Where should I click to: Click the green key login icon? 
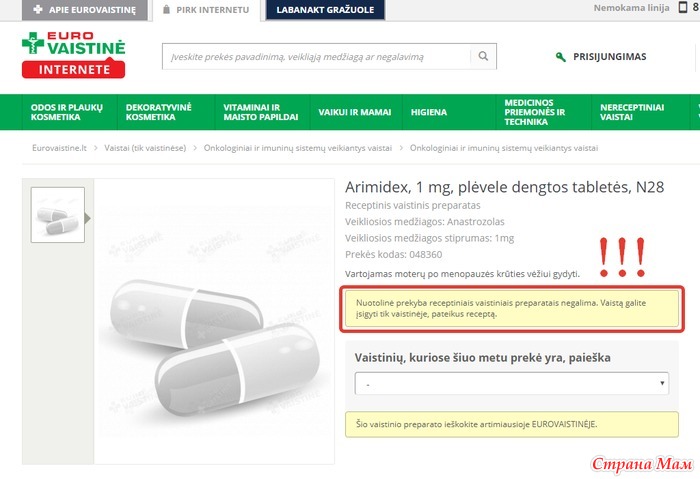tap(561, 57)
